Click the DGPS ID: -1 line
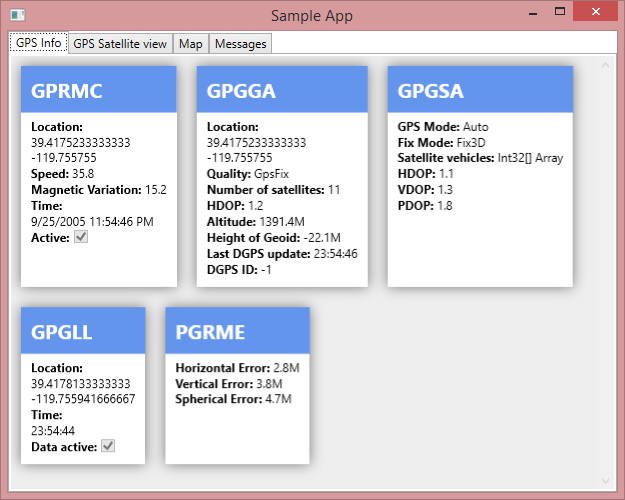The image size is (625, 500). coord(239,270)
